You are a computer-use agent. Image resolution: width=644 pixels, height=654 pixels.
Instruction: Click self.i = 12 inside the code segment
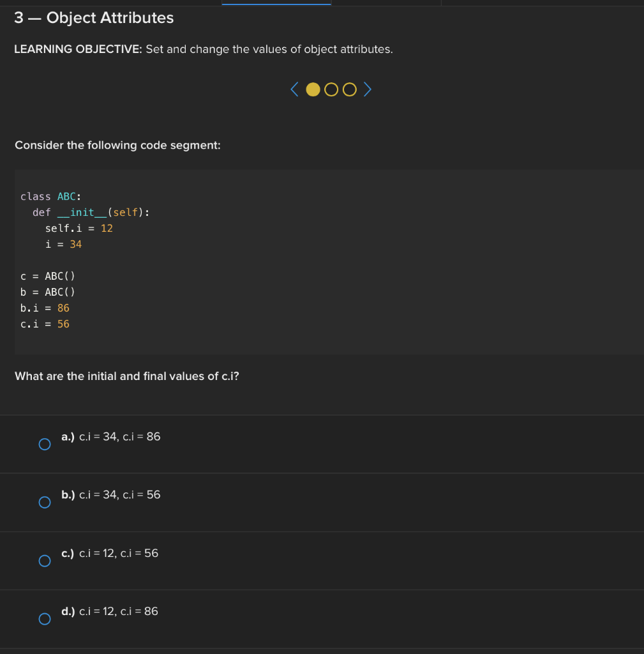[x=79, y=228]
